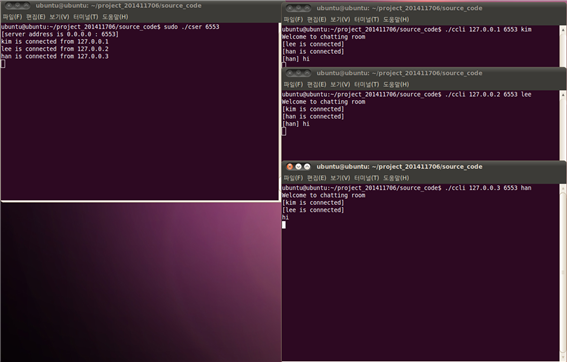Close the kim client terminal window
Screen dimensions: 567x362
point(290,8)
